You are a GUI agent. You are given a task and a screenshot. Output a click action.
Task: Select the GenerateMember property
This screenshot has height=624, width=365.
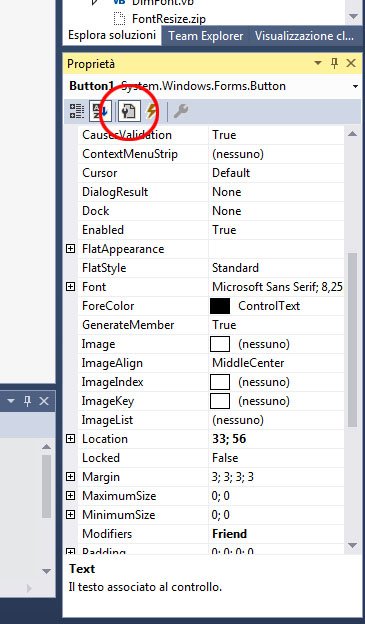coord(128,325)
